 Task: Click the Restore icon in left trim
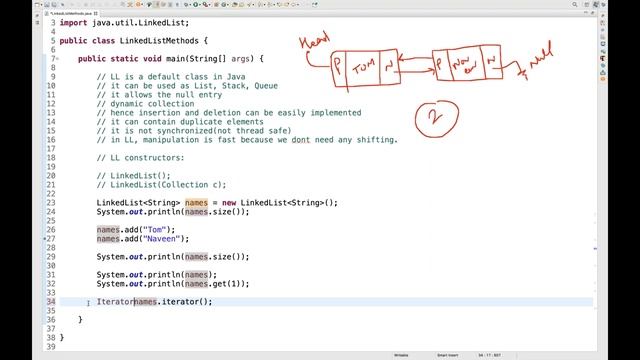point(37,16)
